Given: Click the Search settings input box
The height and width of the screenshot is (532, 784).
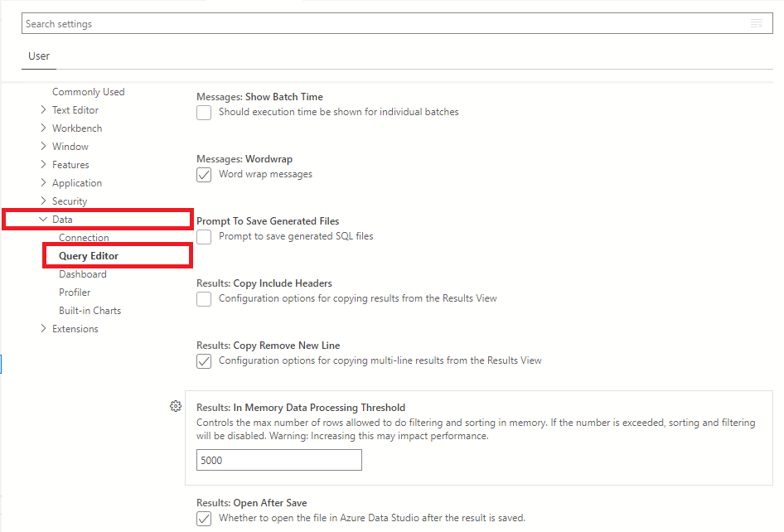Looking at the screenshot, I should 381,24.
